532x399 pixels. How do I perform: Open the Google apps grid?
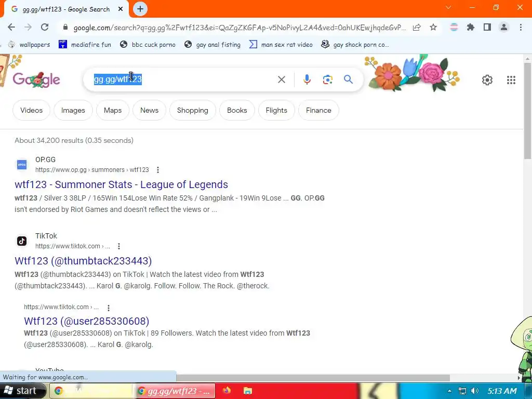511,80
